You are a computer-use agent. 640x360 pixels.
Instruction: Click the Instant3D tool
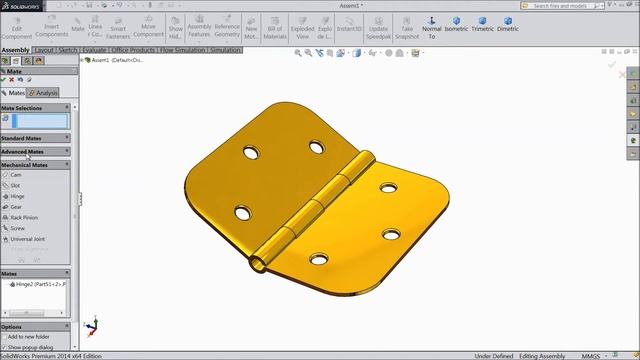(349, 24)
